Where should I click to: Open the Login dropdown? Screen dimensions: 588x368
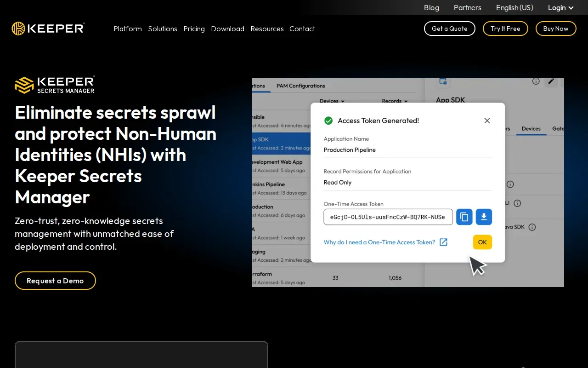(x=560, y=8)
